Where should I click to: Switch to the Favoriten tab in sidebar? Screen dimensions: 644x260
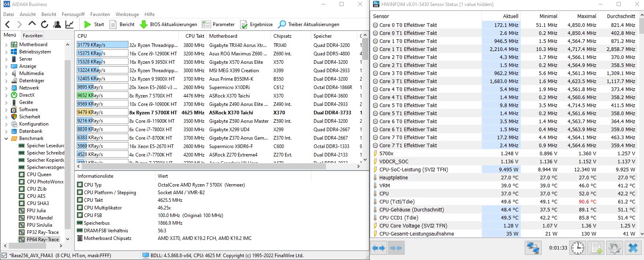33,35
